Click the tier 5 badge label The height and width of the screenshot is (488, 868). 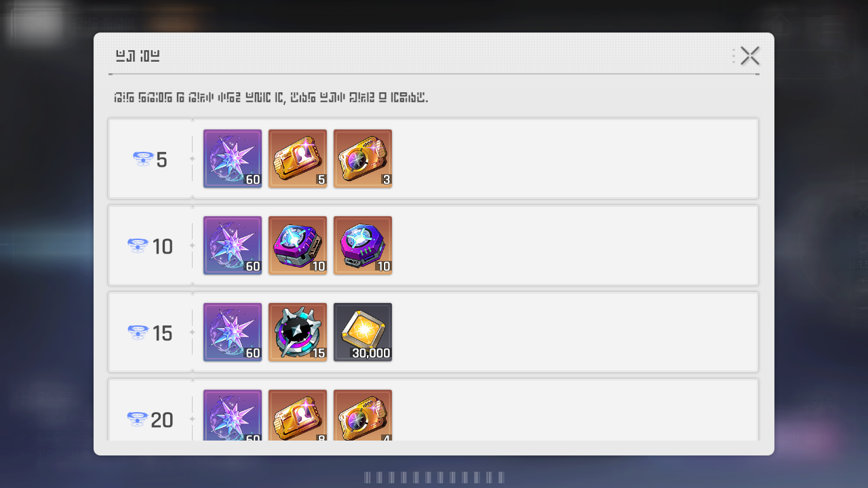pos(151,160)
